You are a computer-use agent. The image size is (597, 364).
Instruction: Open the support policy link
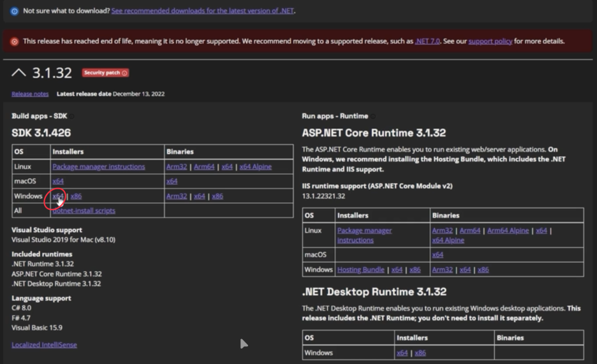[490, 41]
